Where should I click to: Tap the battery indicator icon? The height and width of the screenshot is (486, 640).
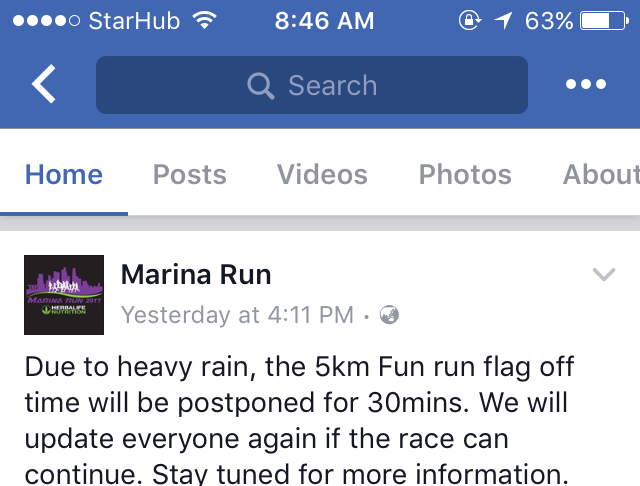604,21
